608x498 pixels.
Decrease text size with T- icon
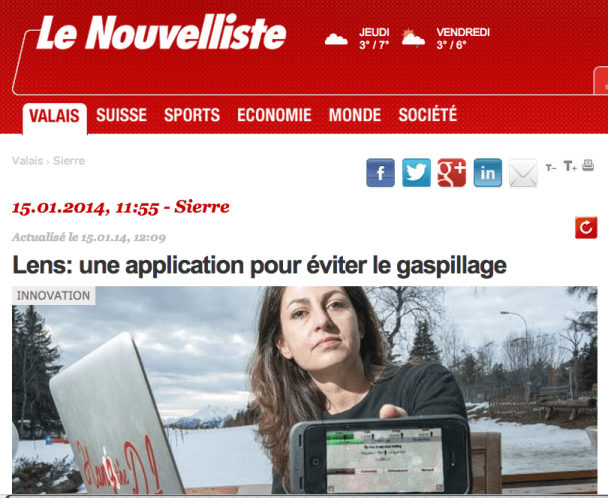[x=551, y=168]
